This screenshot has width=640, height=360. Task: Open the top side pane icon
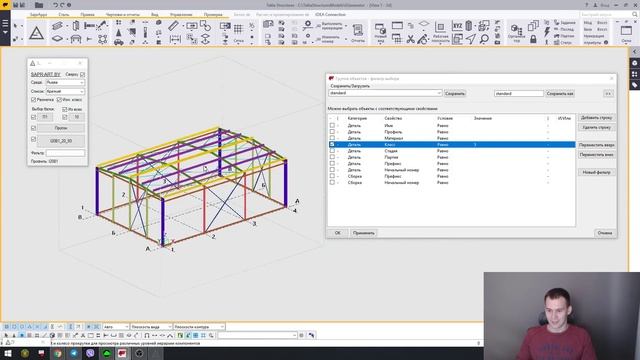(634, 63)
